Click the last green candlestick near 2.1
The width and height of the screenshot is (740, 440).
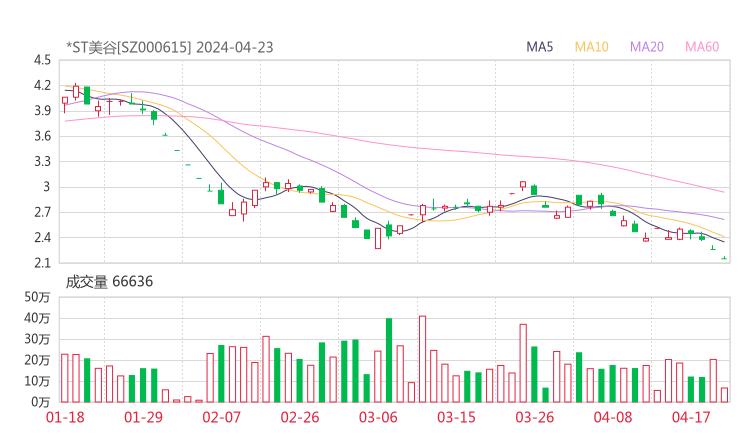point(724,258)
